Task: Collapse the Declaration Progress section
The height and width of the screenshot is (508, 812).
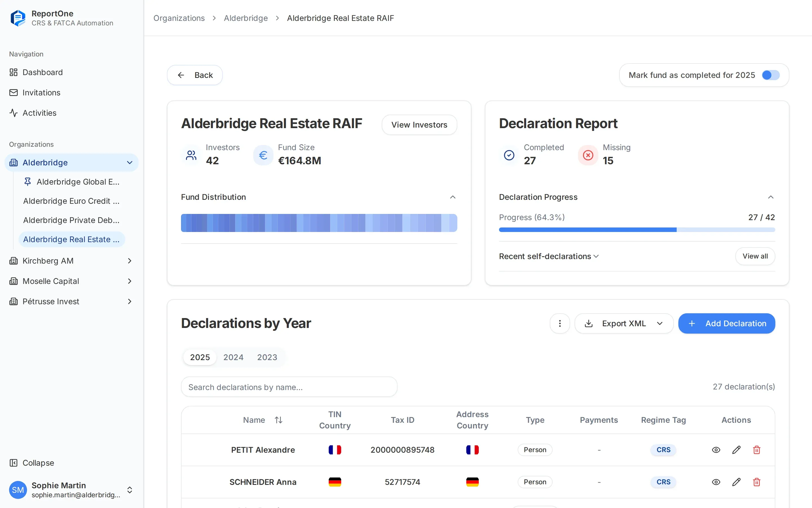Action: click(771, 197)
